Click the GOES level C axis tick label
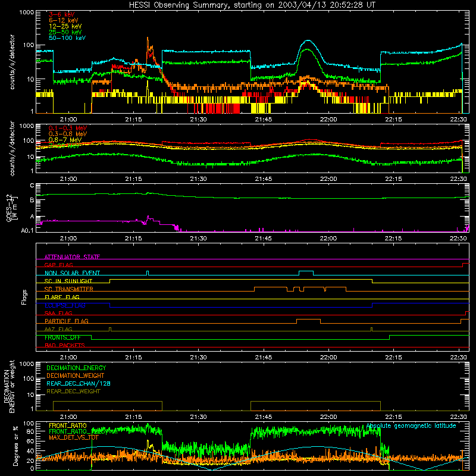This screenshot has width=476, height=476. 32,186
